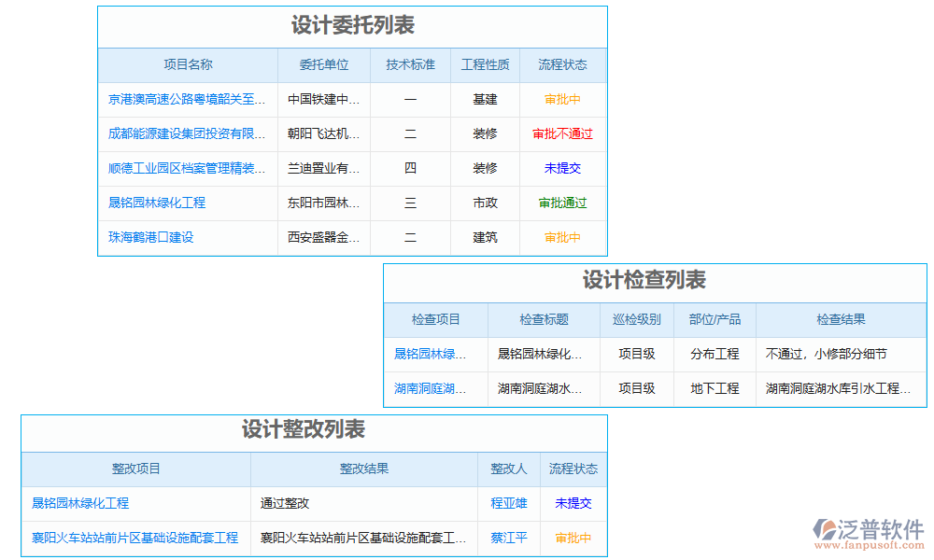
Task: Click the 委托单位 column header
Action: tap(324, 64)
